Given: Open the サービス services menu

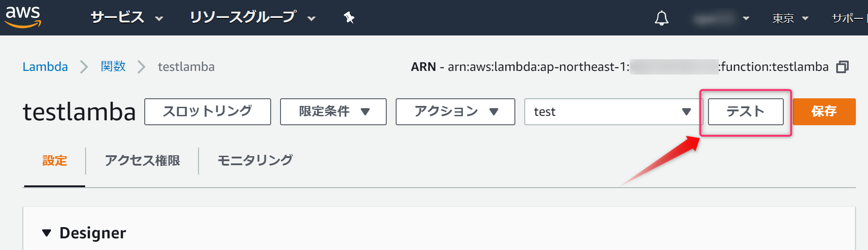Looking at the screenshot, I should (127, 18).
